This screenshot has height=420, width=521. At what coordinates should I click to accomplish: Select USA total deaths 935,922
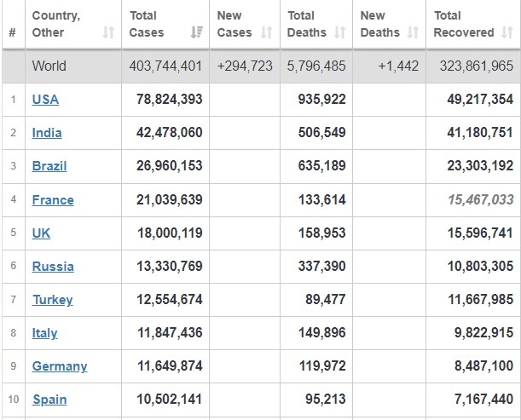click(x=321, y=100)
